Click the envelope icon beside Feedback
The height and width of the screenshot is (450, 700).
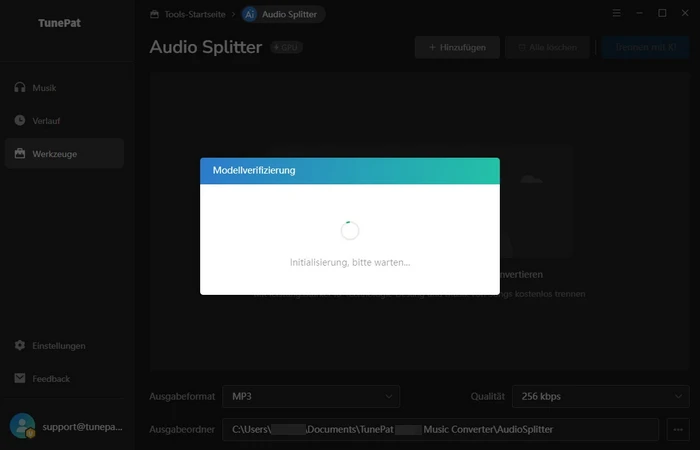[x=20, y=378]
